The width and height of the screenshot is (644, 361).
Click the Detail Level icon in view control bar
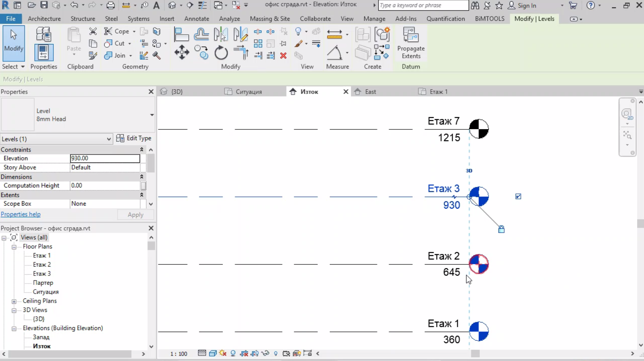pyautogui.click(x=202, y=353)
